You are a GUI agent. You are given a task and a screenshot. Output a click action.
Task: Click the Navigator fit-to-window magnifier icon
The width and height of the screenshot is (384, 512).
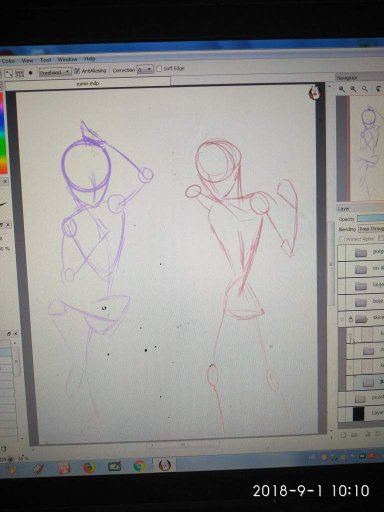(365, 89)
